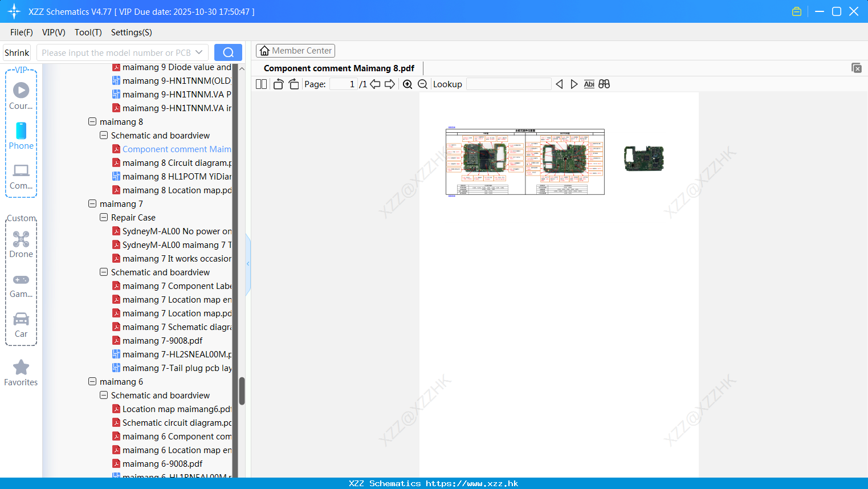Find previous lookup match
Image resolution: width=868 pixels, height=489 pixels.
[559, 84]
